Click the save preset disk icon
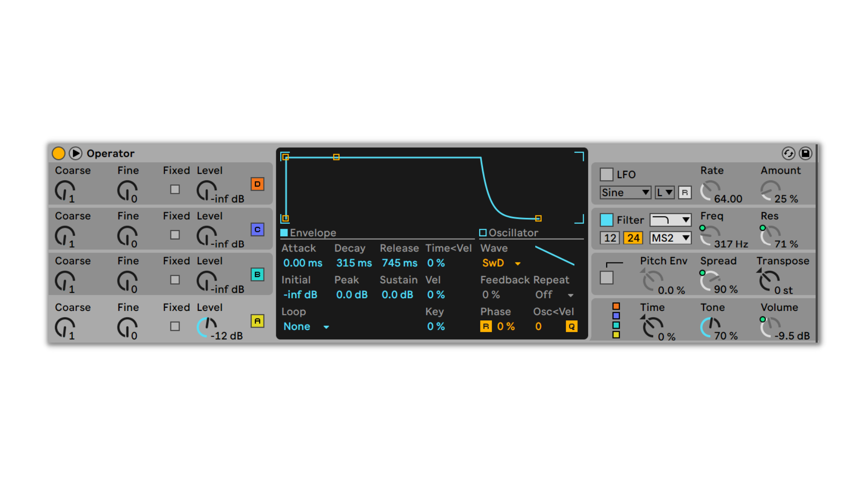The width and height of the screenshot is (868, 488). pyautogui.click(x=805, y=153)
